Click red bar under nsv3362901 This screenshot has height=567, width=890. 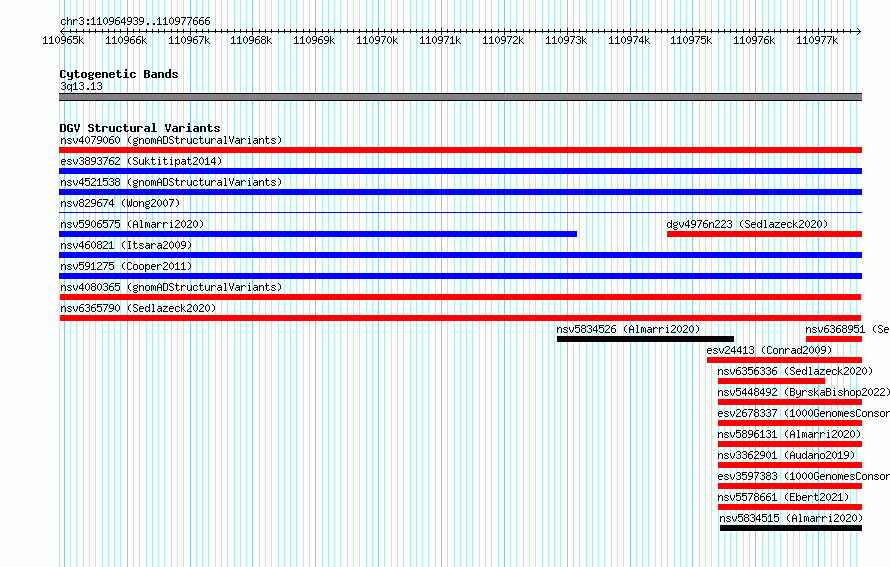[790, 465]
